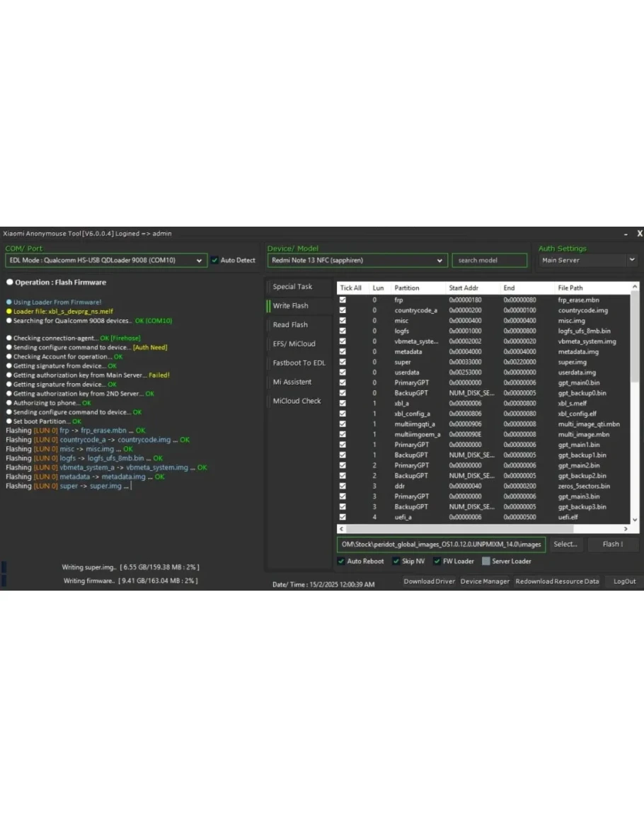Viewport: 644px width, 818px height.
Task: Toggle the Auto Detect checkbox
Action: (214, 261)
